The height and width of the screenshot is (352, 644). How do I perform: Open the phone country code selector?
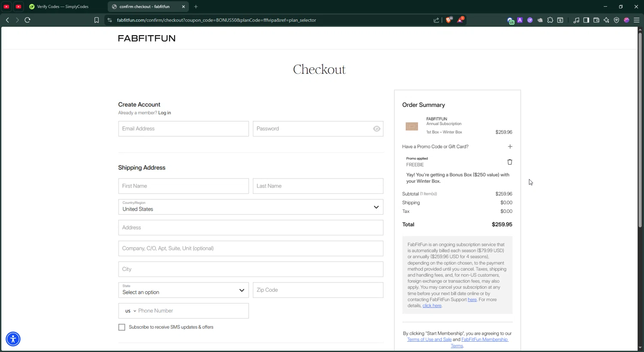pos(130,311)
